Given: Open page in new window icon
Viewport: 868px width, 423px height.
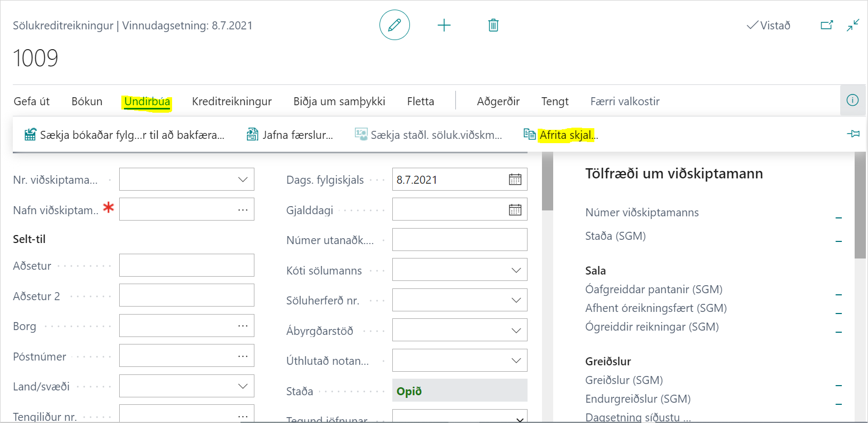Looking at the screenshot, I should (826, 25).
